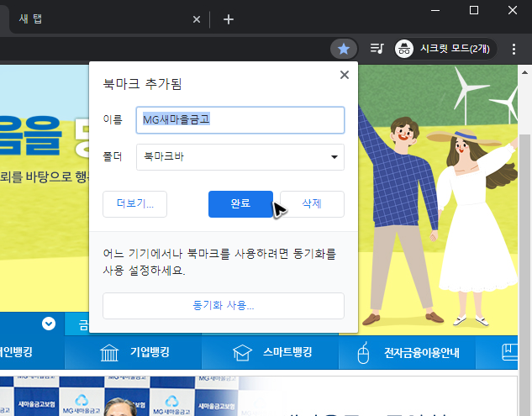Screen dimensions: 532x416
Task: Click 시크릿 모드(2개) label
Action: click(x=455, y=49)
